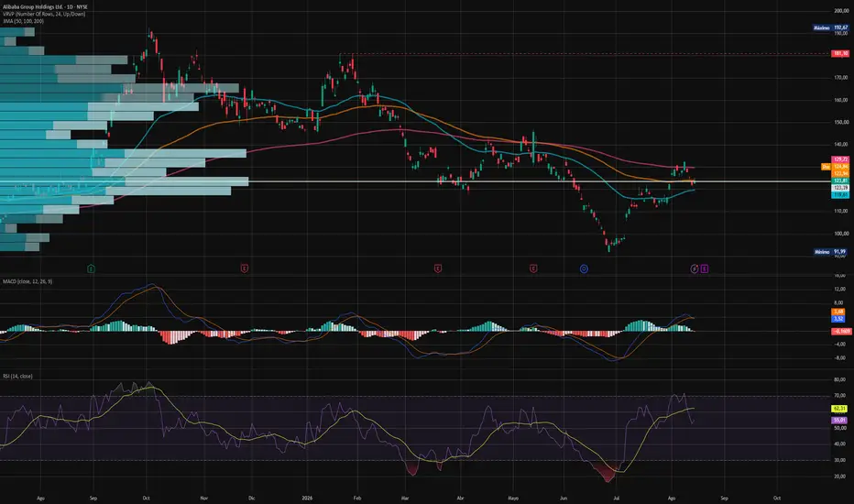The height and width of the screenshot is (504, 854).
Task: Click the 150,00 tick on price scale
Action: (841, 122)
